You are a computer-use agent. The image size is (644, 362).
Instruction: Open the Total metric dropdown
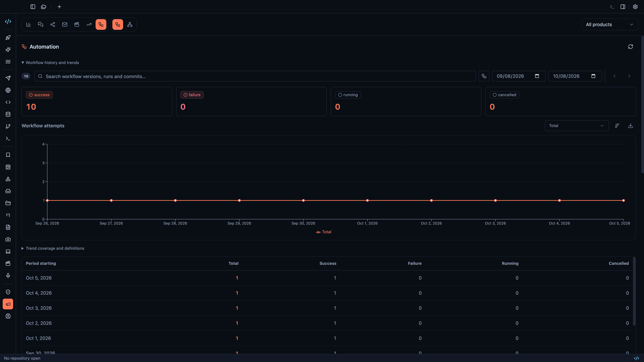[577, 126]
